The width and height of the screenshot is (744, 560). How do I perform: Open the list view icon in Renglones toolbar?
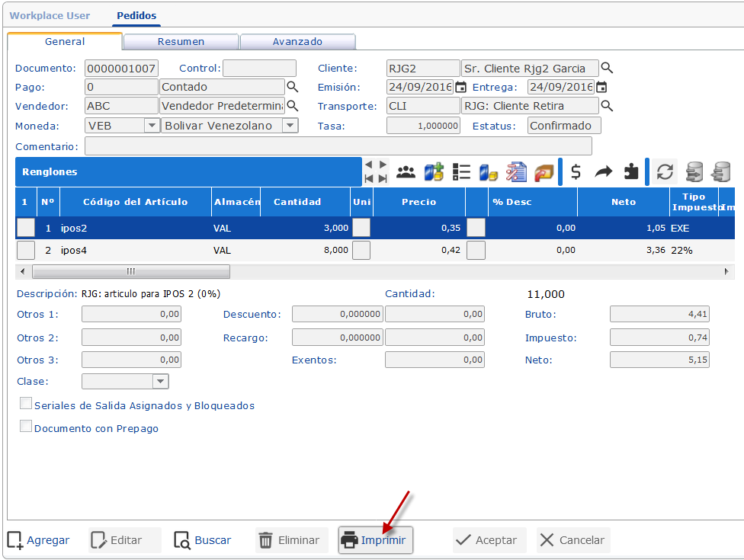pyautogui.click(x=461, y=171)
